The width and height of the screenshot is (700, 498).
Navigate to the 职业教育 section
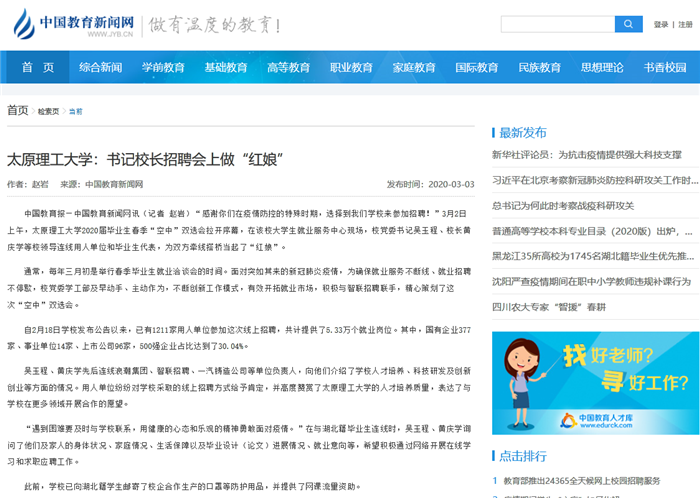(x=351, y=67)
